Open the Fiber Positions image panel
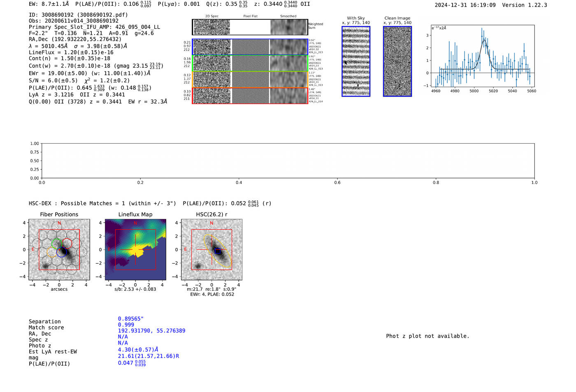The height and width of the screenshot is (392, 576). point(59,250)
